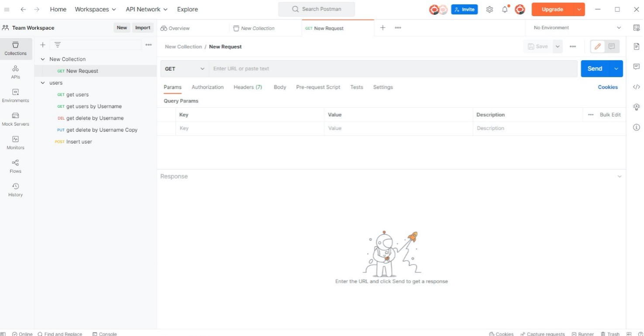This screenshot has height=336, width=644.
Task: Switch to edit mode pencil toggle
Action: pos(598,47)
